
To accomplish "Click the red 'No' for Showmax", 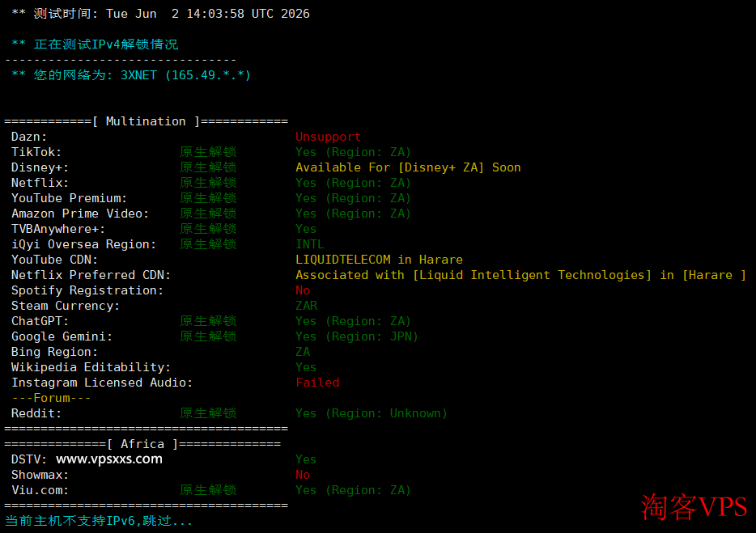I will 302,475.
